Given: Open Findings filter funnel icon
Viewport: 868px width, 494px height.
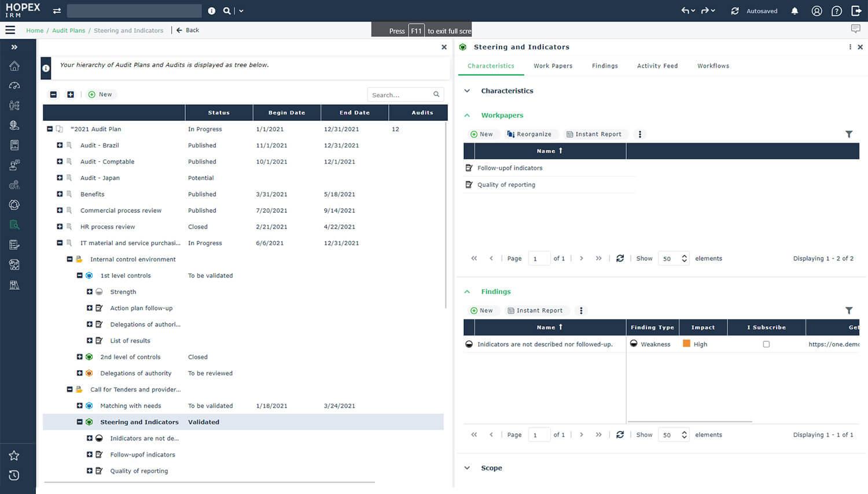Looking at the screenshot, I should coord(849,311).
